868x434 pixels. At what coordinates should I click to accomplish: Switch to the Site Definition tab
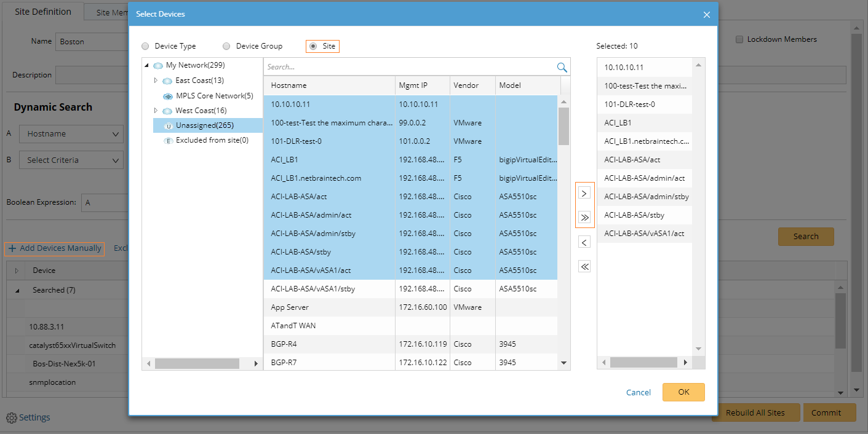click(x=43, y=12)
